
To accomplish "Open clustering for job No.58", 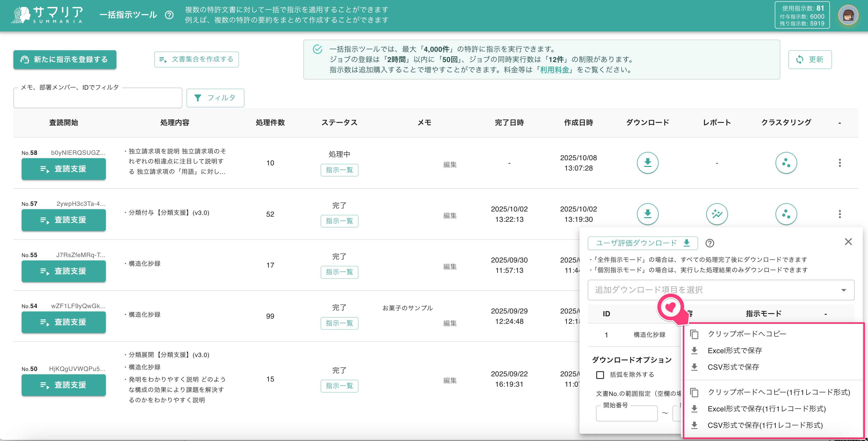I will [x=786, y=163].
